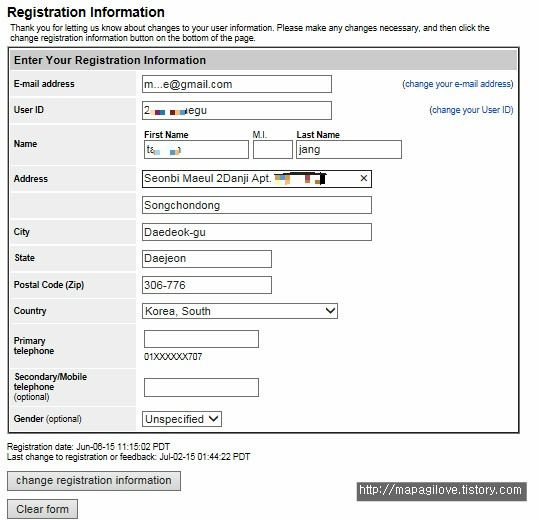539x520 pixels.
Task: Clear the address field with the X icon
Action: pyautogui.click(x=363, y=178)
